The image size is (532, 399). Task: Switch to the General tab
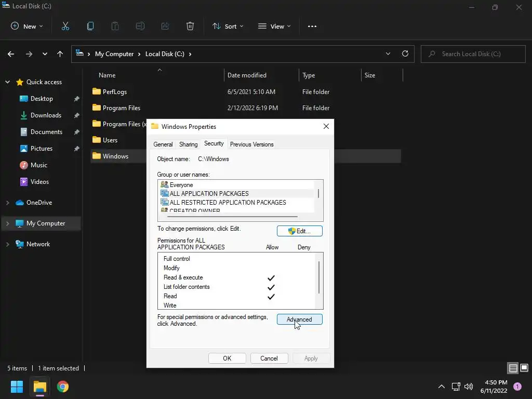163,144
